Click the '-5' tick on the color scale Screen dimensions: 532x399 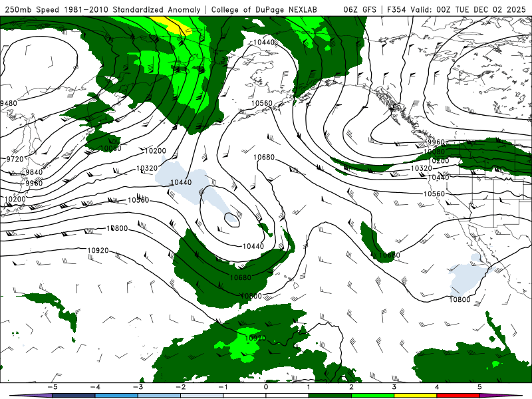coord(53,387)
